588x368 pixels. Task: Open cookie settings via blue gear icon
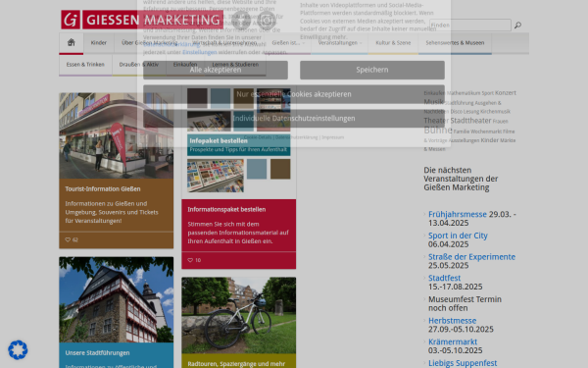click(x=18, y=349)
